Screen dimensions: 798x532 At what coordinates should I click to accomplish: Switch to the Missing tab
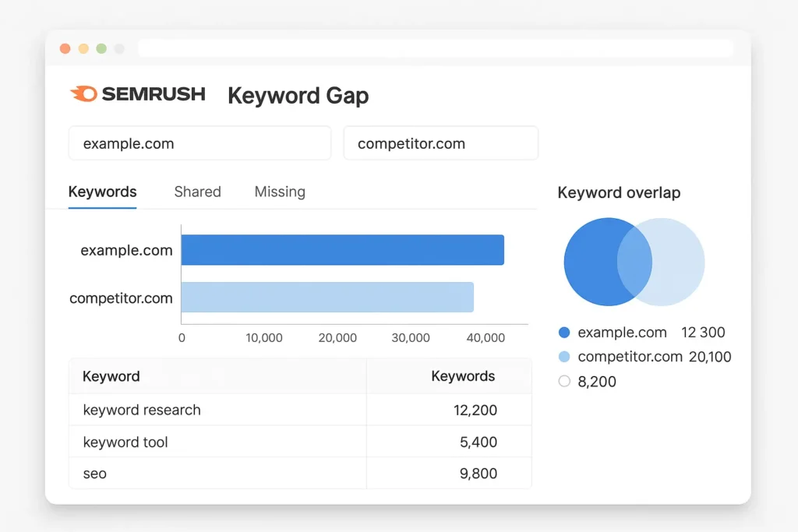(x=279, y=192)
